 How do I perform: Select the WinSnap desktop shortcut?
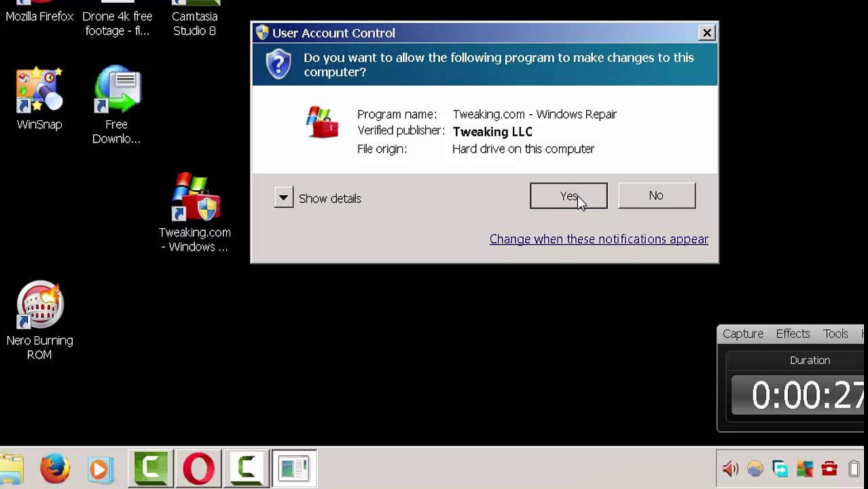39,98
